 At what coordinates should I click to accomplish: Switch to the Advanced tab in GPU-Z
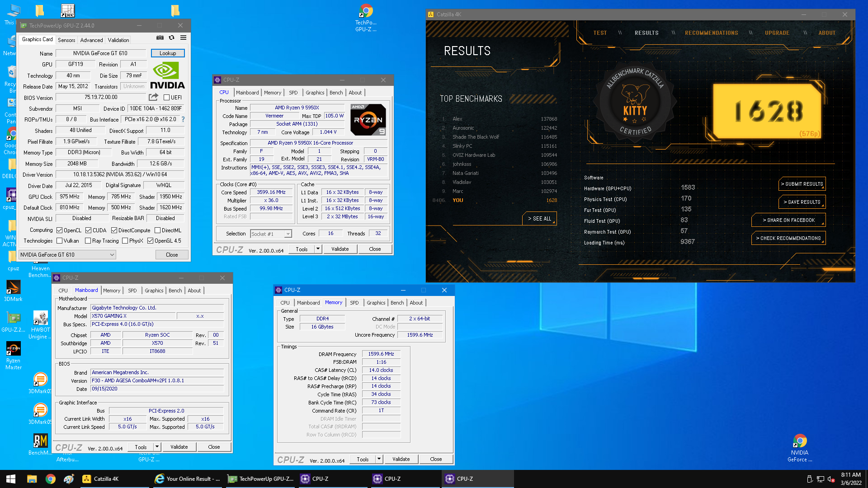coord(91,40)
